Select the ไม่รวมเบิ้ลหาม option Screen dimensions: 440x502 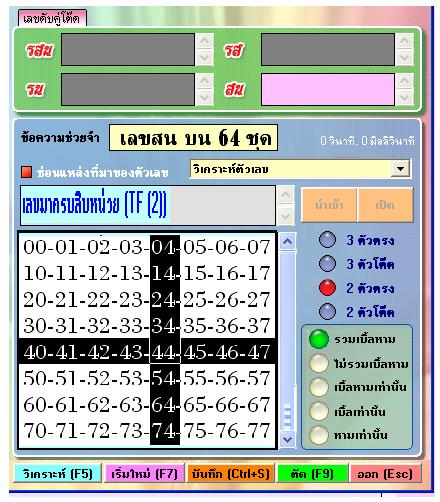pyautogui.click(x=319, y=363)
